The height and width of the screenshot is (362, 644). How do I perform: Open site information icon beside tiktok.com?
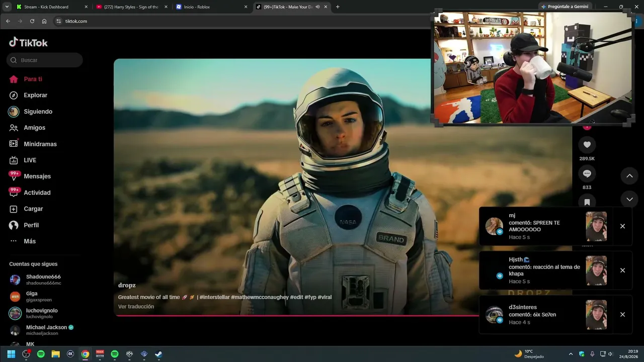pyautogui.click(x=58, y=21)
